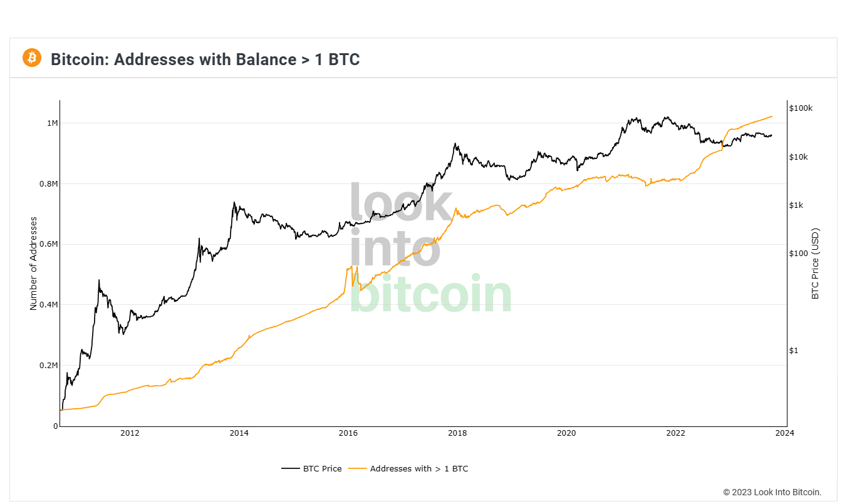This screenshot has height=504, width=847.
Task: Click the 0.8M left axis label
Action: pyautogui.click(x=48, y=184)
